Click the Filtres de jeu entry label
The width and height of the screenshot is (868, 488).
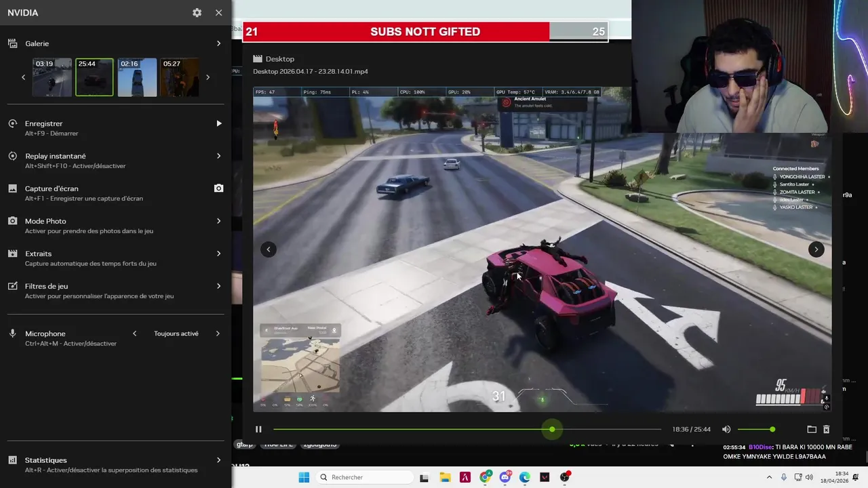click(46, 286)
